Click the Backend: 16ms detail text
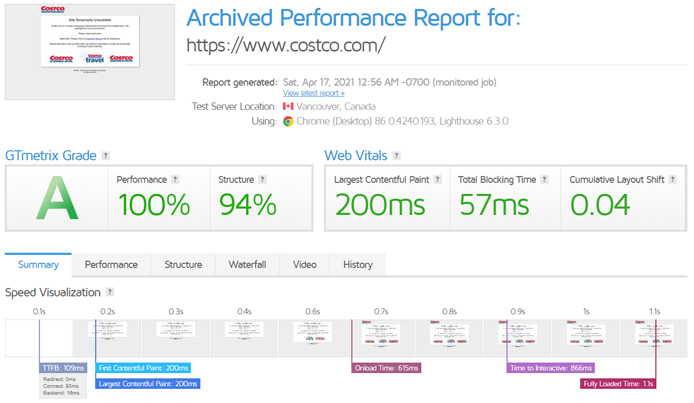 [x=61, y=393]
